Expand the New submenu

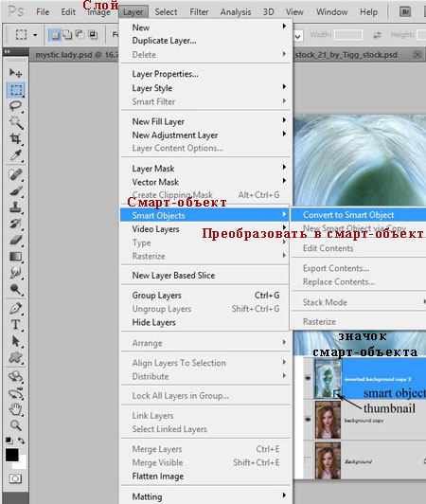coord(205,27)
